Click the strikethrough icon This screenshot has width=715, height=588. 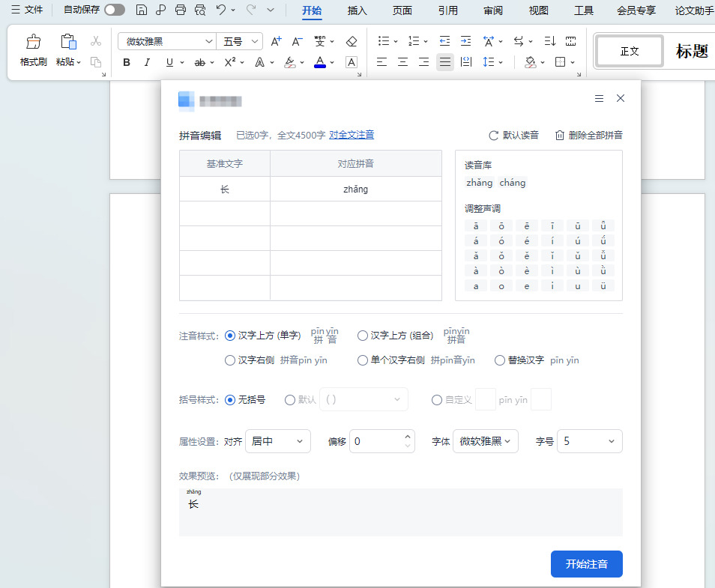pyautogui.click(x=199, y=62)
